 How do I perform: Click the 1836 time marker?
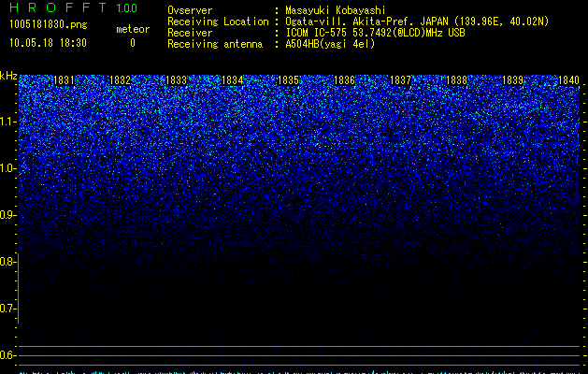(x=344, y=80)
